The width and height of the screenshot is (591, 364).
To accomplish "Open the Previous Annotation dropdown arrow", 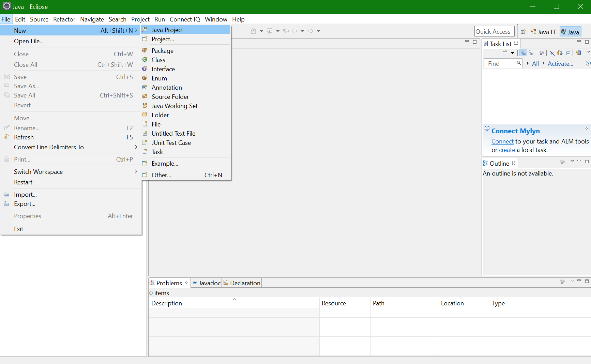I will pyautogui.click(x=278, y=31).
